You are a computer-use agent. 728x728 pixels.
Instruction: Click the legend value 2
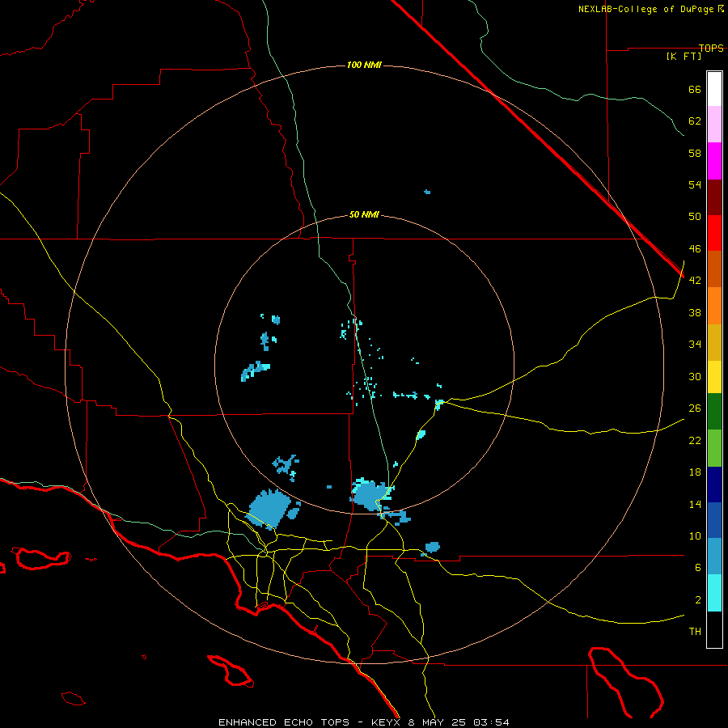[x=698, y=600]
